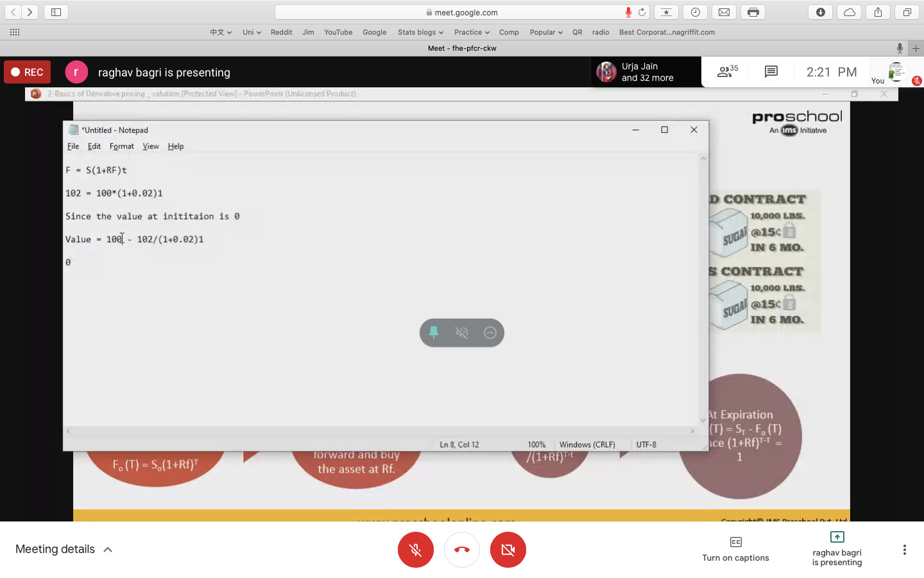Open the QR bookmark
Image resolution: width=924 pixels, height=578 pixels.
pyautogui.click(x=577, y=32)
